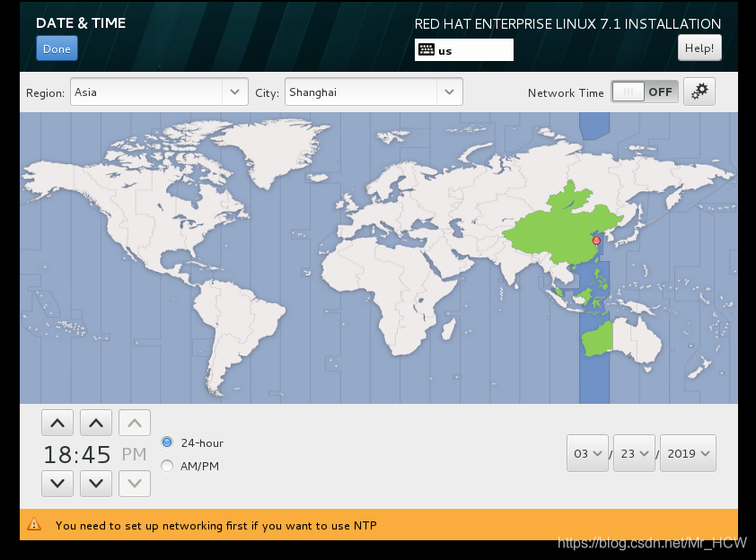
Task: Select the AM/PM radio button
Action: [167, 466]
